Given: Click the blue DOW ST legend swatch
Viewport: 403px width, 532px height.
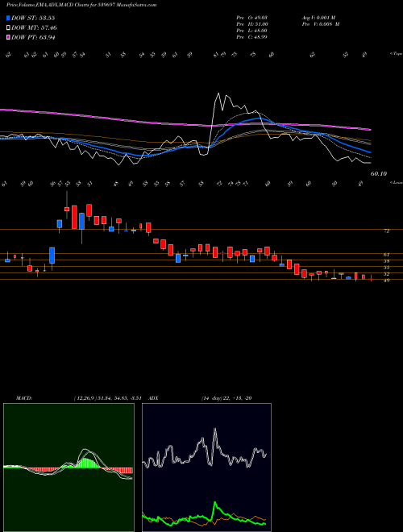Looking at the screenshot, I should (x=8, y=18).
